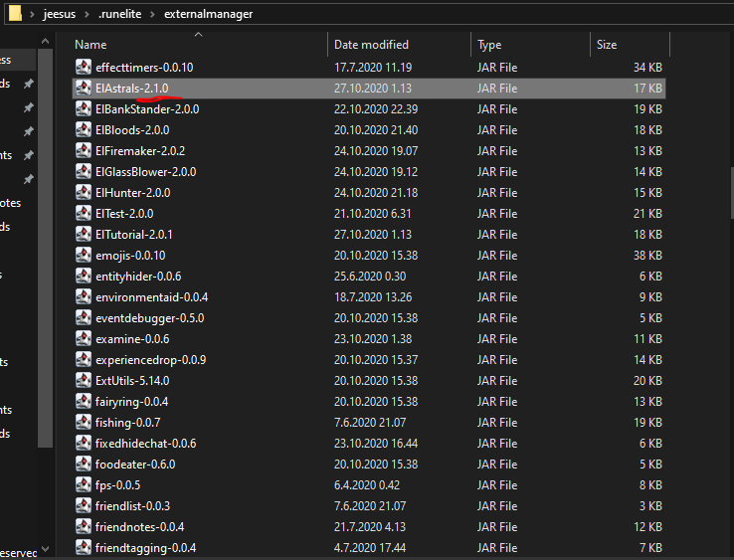Select the friendtagging-0.0.4 file name

click(145, 548)
